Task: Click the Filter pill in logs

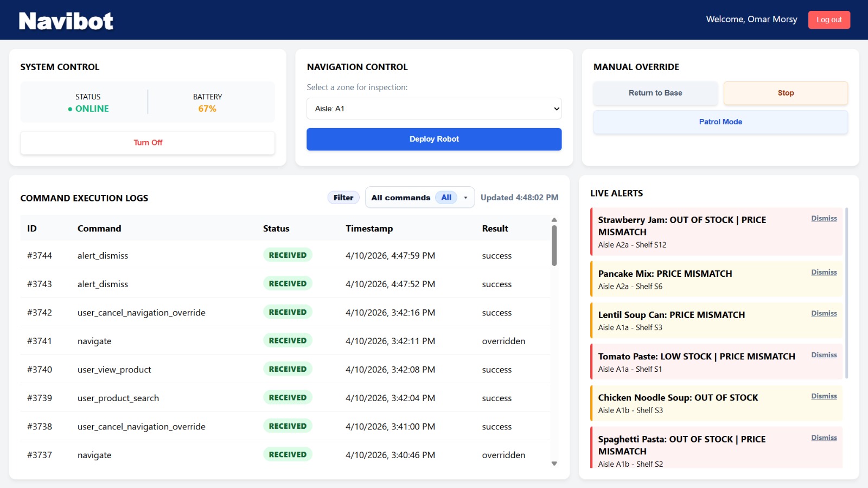Action: click(343, 198)
